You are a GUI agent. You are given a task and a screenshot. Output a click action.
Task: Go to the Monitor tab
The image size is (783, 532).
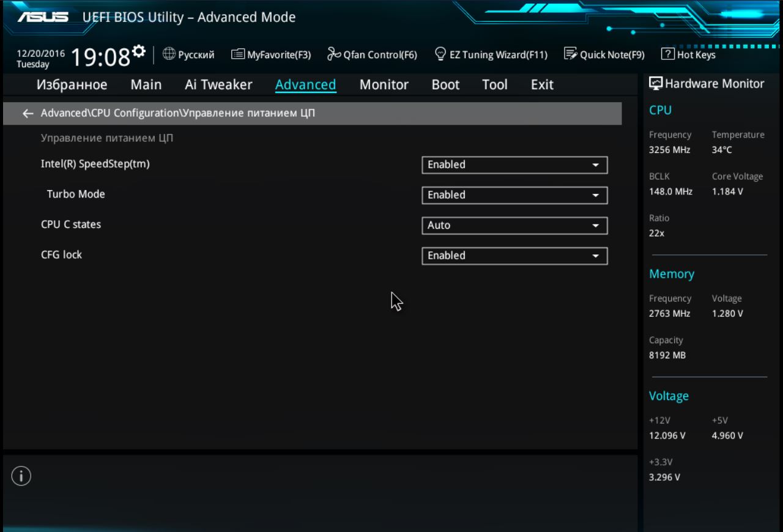[x=384, y=85]
